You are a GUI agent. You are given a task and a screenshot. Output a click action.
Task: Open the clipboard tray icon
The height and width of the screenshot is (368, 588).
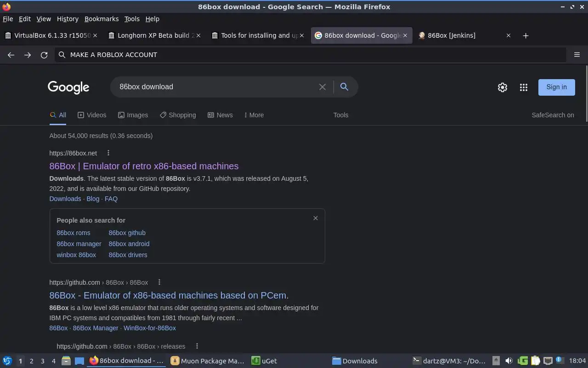click(536, 361)
